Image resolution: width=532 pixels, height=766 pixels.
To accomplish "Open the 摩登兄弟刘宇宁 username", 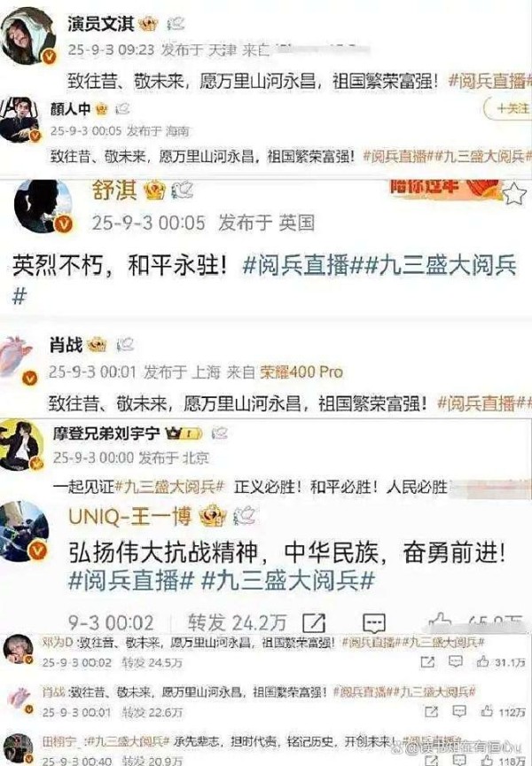I will pos(106,434).
